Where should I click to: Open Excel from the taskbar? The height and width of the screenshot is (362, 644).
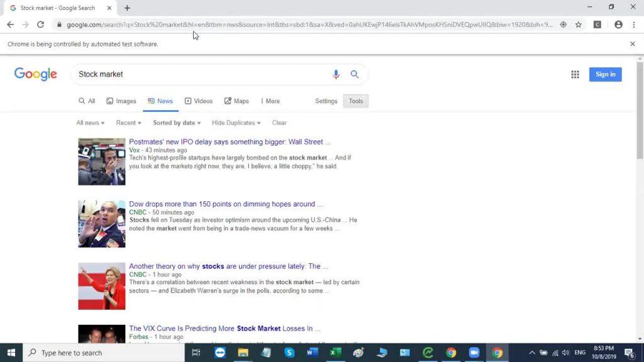pyautogui.click(x=336, y=353)
